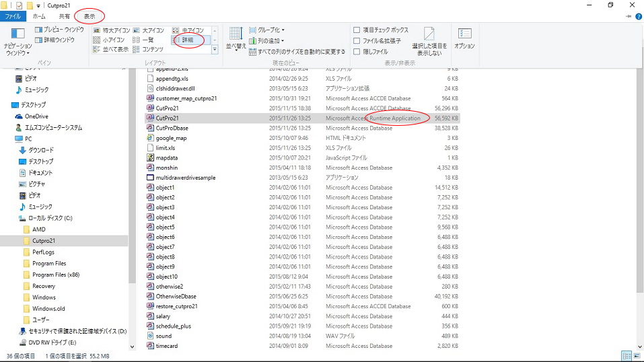The height and width of the screenshot is (362, 644).
Task: Switch to details view status bar icon
Action: [627, 356]
